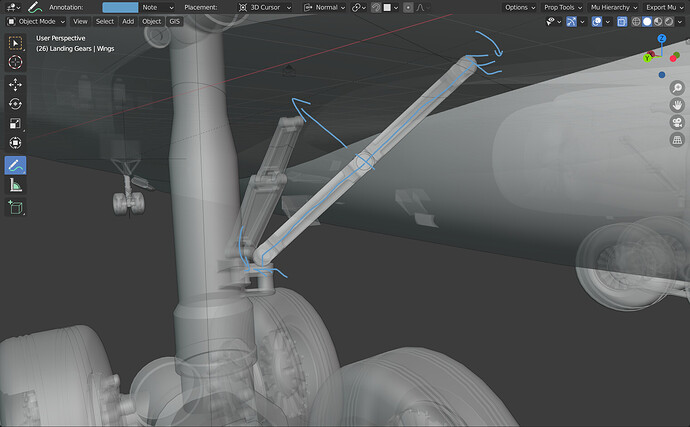Expand the overlays options arrow
Screen dimensions: 690x427
coord(608,21)
